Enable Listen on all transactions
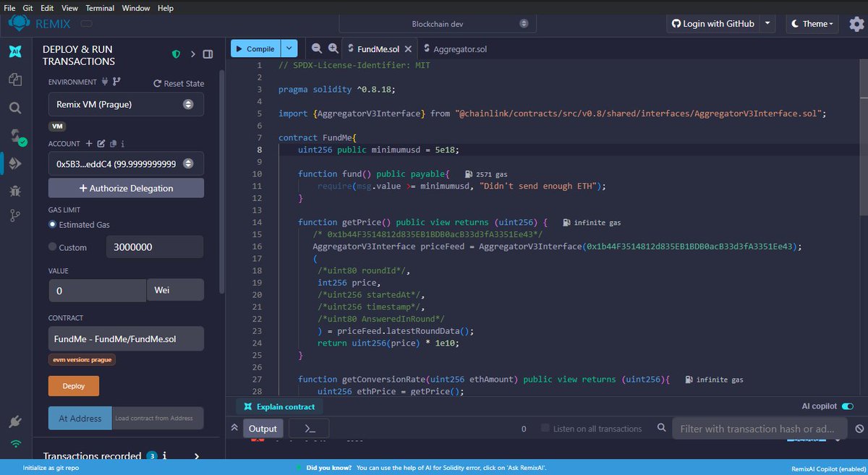This screenshot has height=475, width=868. [544, 428]
